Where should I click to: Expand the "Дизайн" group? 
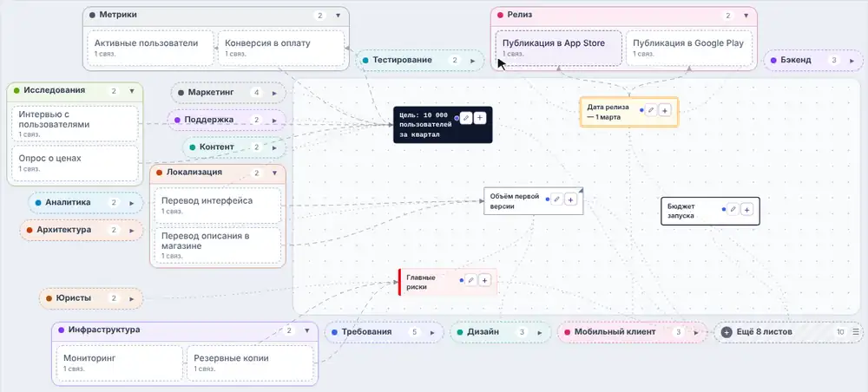click(540, 333)
